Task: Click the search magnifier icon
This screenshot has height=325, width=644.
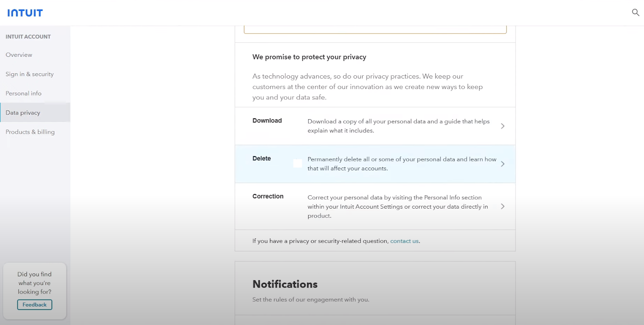Action: (636, 12)
